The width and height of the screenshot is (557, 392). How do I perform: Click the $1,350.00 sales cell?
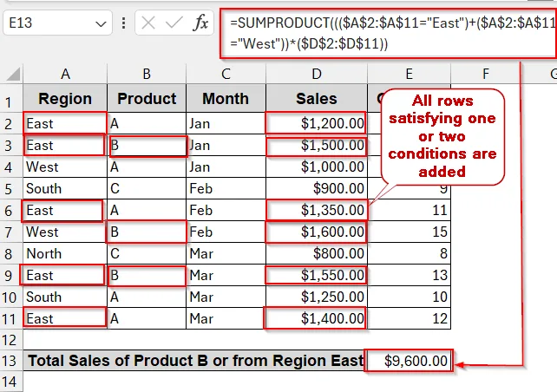coord(317,210)
